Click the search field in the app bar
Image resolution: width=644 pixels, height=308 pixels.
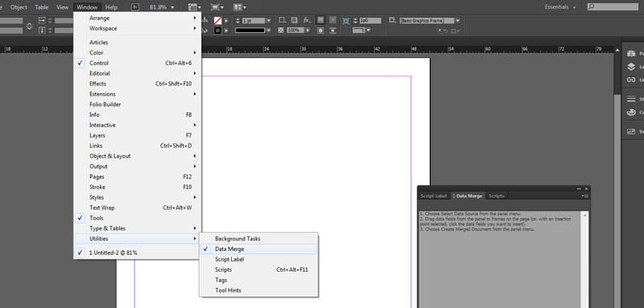coord(613,7)
